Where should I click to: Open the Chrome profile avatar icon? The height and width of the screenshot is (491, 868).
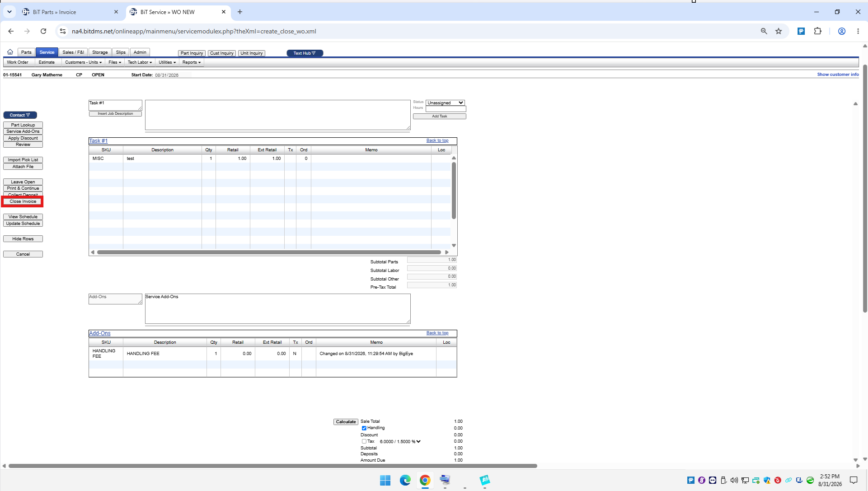click(x=841, y=31)
